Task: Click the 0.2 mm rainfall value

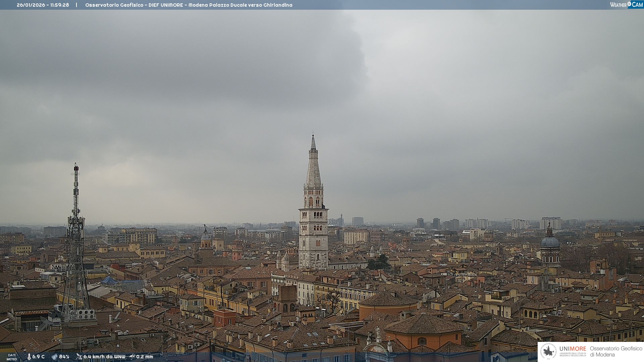Action: pyautogui.click(x=145, y=357)
